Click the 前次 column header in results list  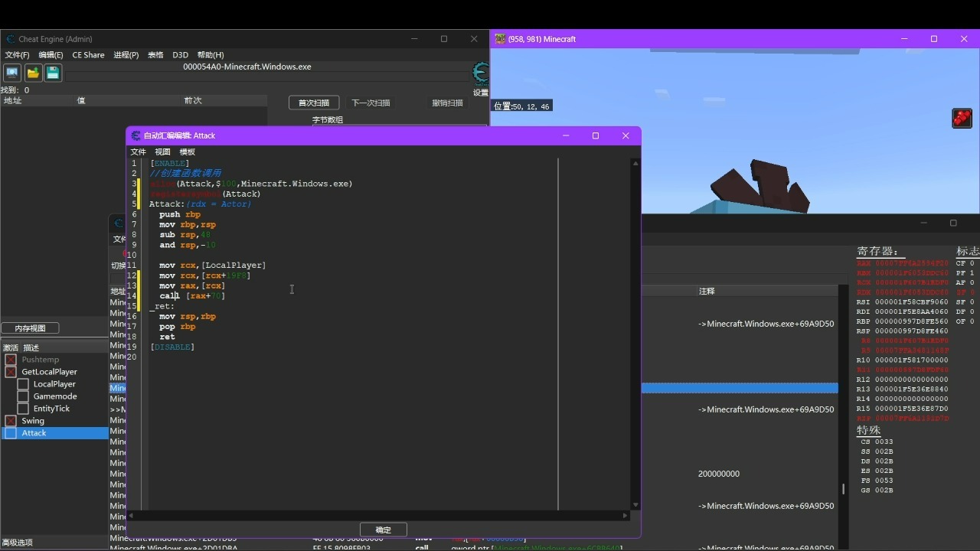pyautogui.click(x=193, y=101)
